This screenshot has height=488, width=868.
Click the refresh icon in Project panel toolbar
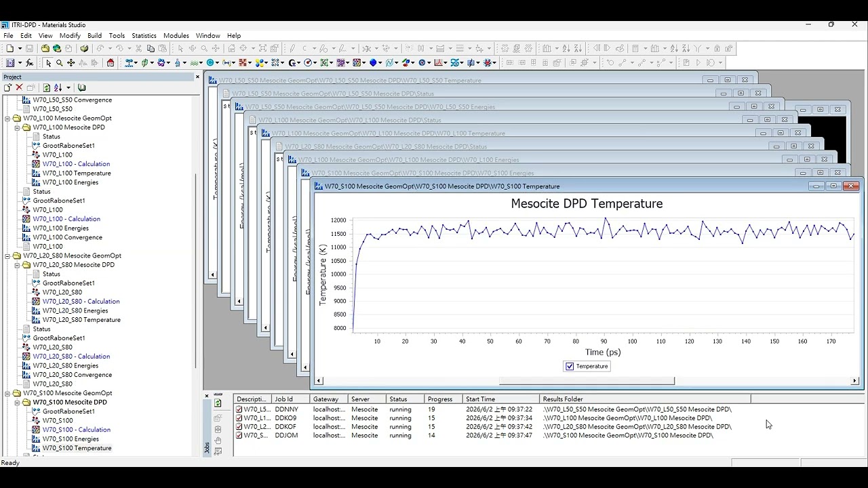pyautogui.click(x=47, y=87)
